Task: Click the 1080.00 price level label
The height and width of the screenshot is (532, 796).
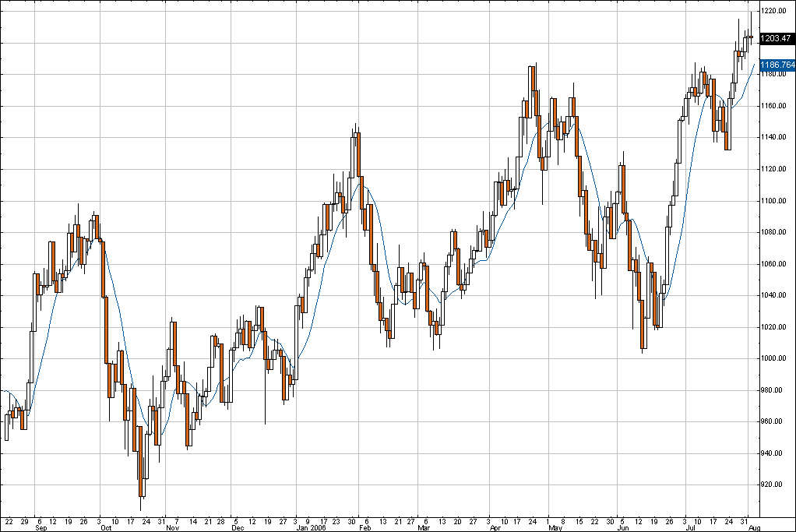Action: [775, 232]
